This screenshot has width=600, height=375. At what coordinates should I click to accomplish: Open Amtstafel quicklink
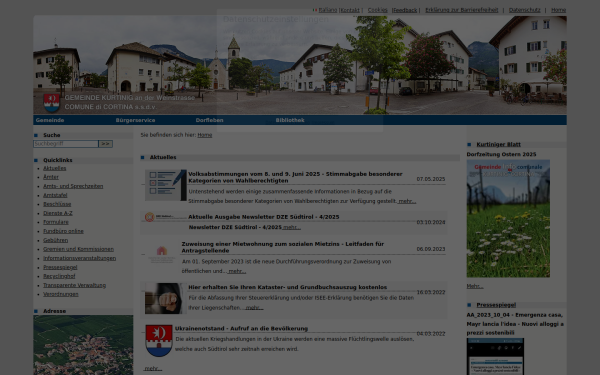point(55,195)
